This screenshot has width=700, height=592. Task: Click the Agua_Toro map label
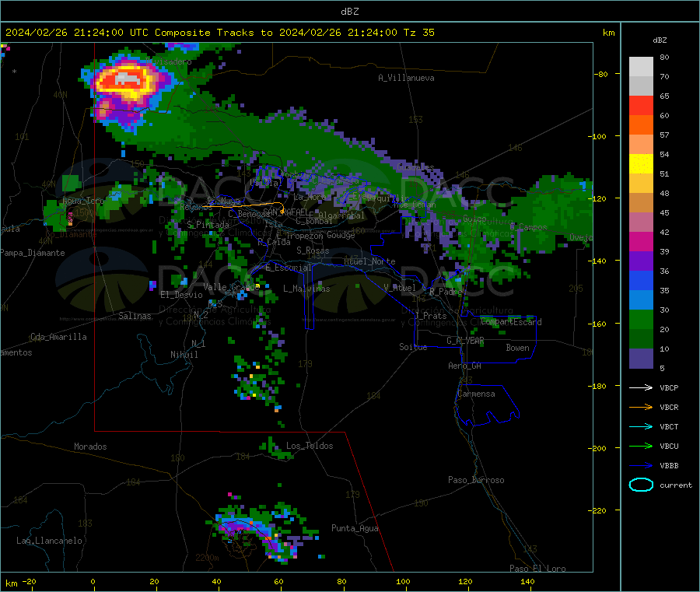82,201
